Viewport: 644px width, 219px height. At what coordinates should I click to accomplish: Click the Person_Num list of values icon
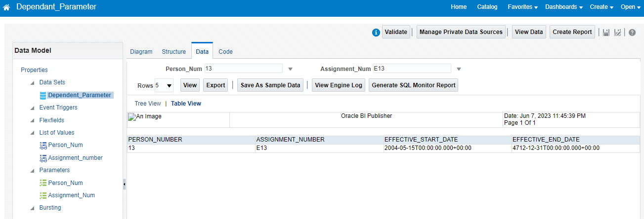pyautogui.click(x=43, y=145)
